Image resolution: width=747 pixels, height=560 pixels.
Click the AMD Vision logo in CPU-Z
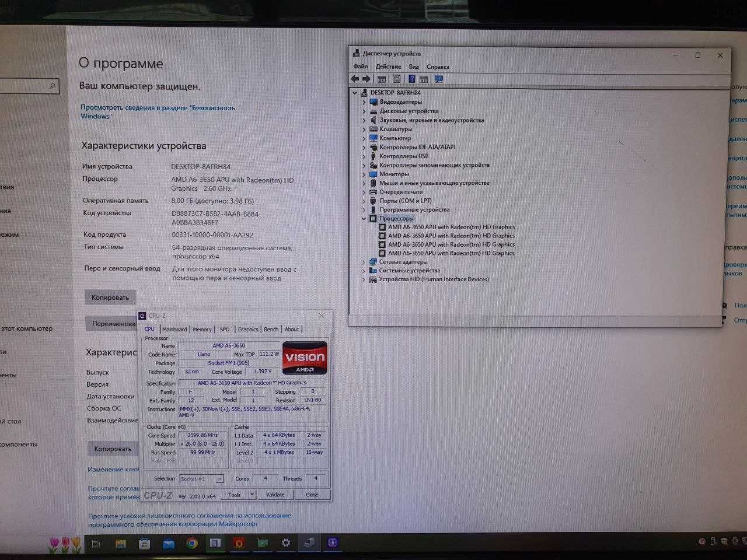tap(305, 357)
